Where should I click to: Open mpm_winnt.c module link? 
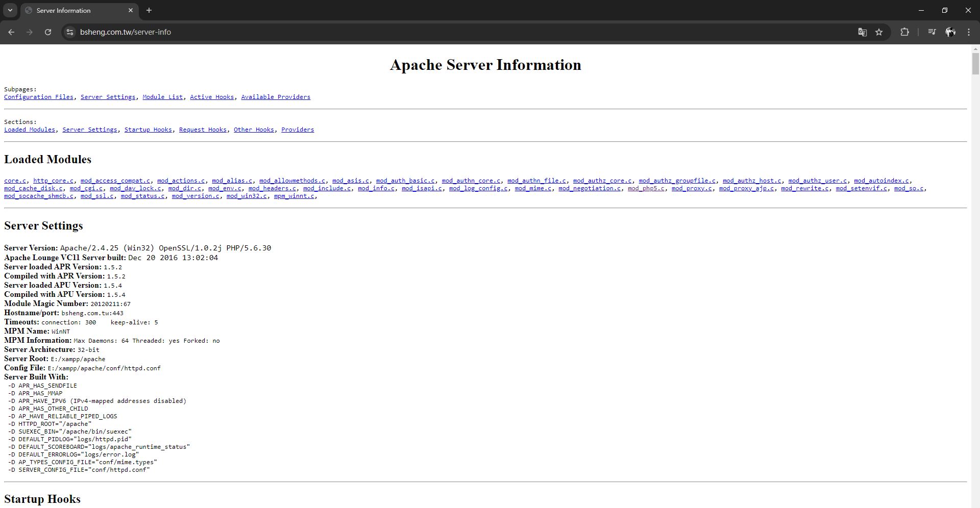tap(295, 196)
